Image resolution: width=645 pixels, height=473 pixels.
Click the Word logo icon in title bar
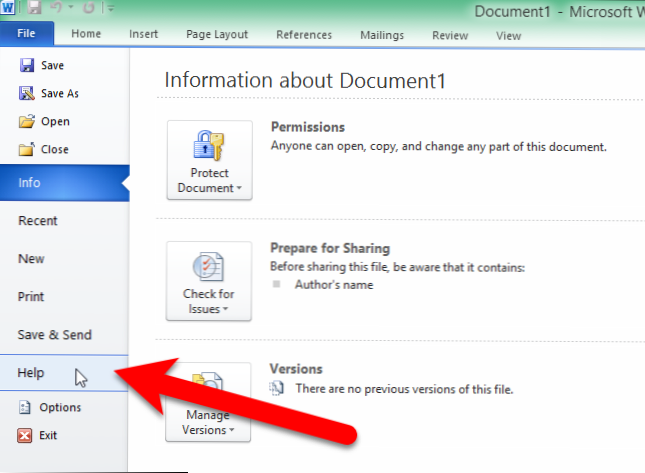tap(7, 7)
